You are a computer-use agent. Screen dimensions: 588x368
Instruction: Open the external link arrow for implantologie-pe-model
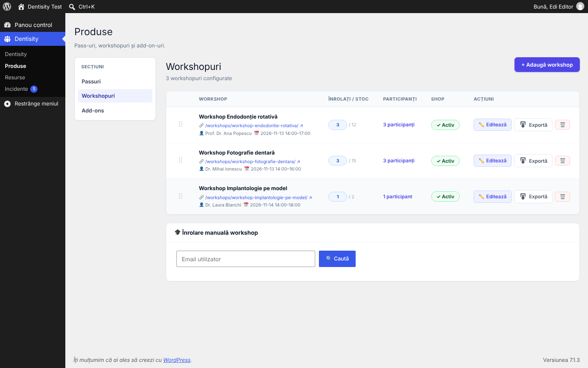(310, 198)
